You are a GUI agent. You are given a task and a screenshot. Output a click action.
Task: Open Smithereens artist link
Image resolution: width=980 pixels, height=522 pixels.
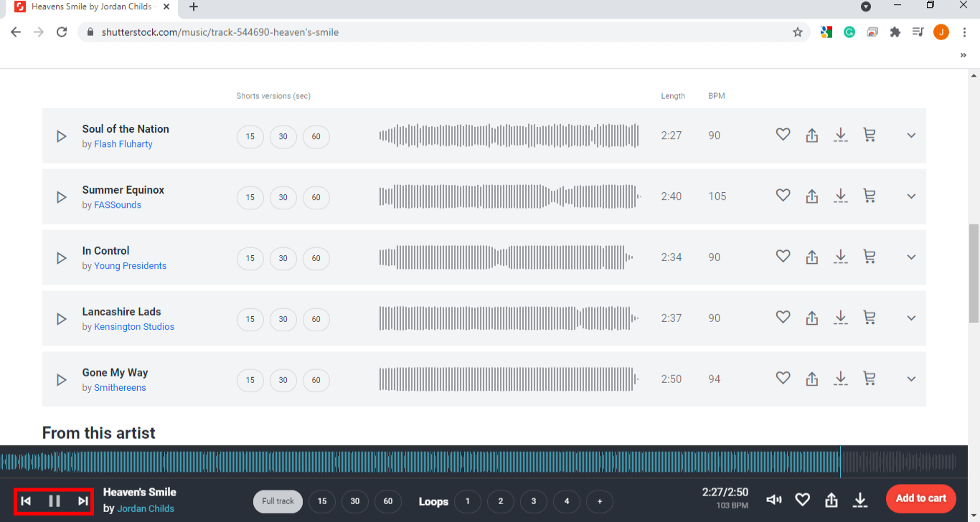click(120, 388)
